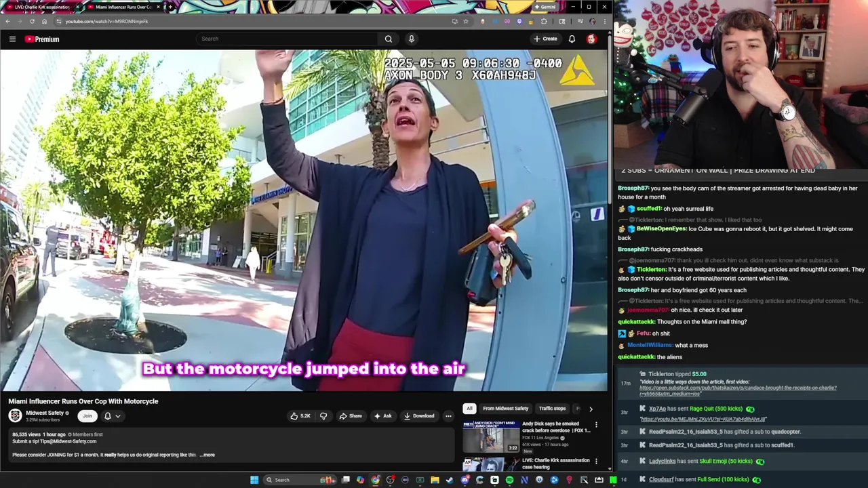The width and height of the screenshot is (868, 488).
Task: Click Cloudsurf username in activity feed
Action: 661,479
